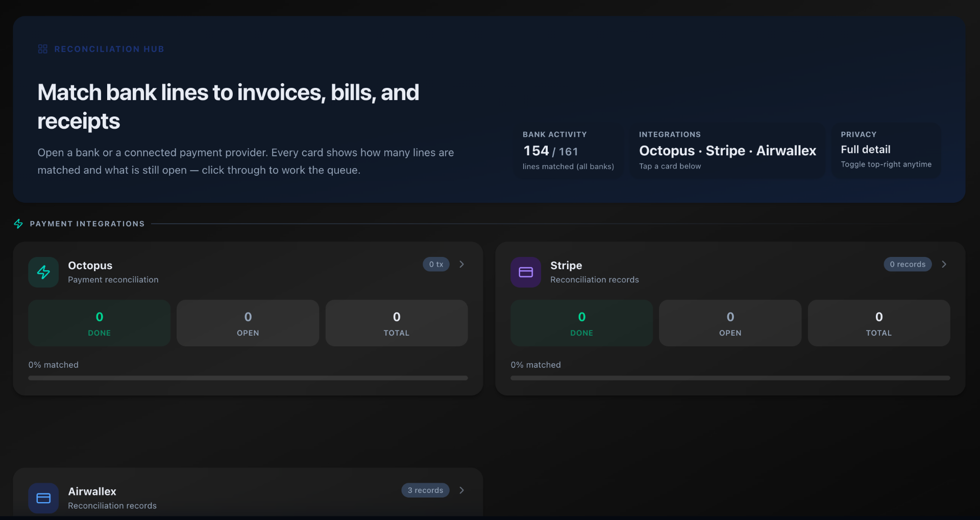Open the Bank Activity summary card
This screenshot has width=980, height=520.
569,151
